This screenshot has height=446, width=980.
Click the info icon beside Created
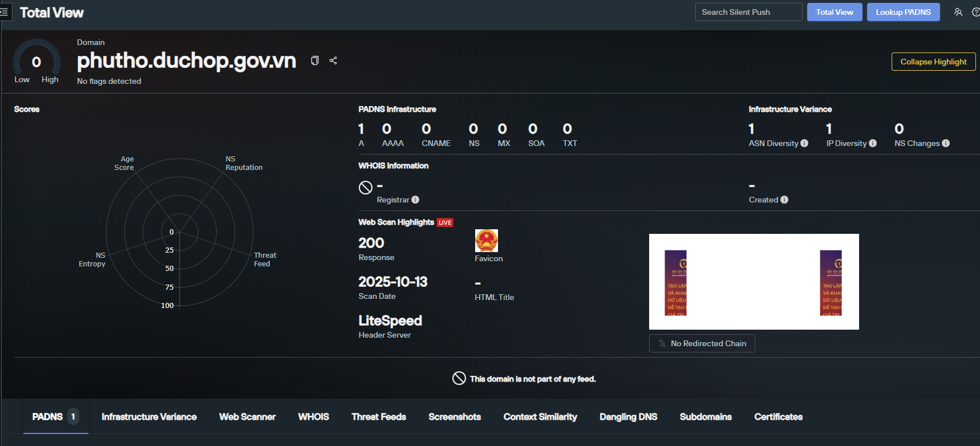click(784, 200)
